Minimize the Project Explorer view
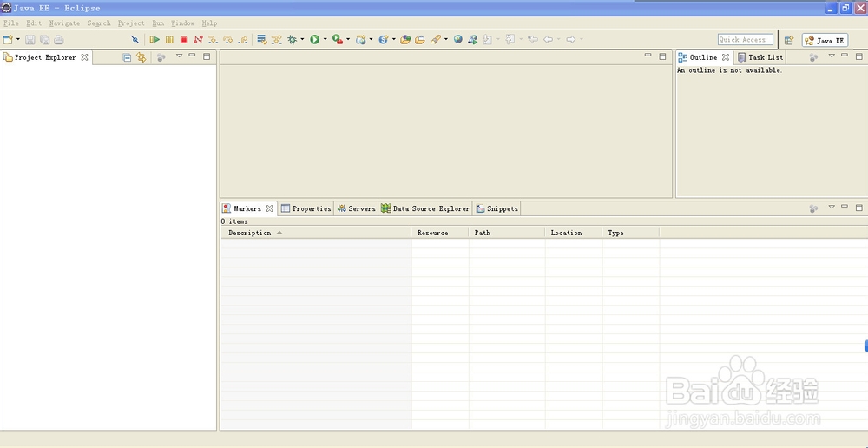The height and width of the screenshot is (448, 868). point(192,55)
